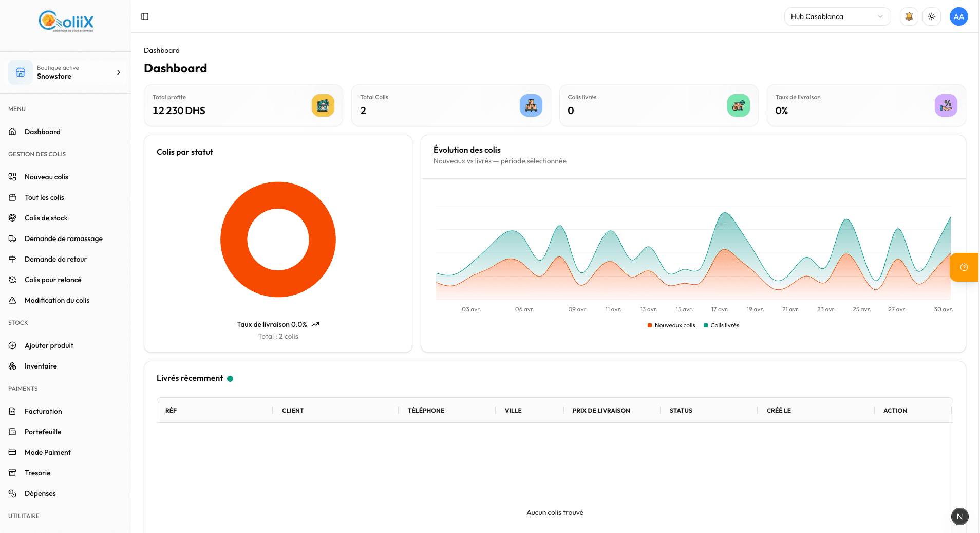Click the Total Colis packages icon
Image resolution: width=980 pixels, height=533 pixels.
point(531,105)
